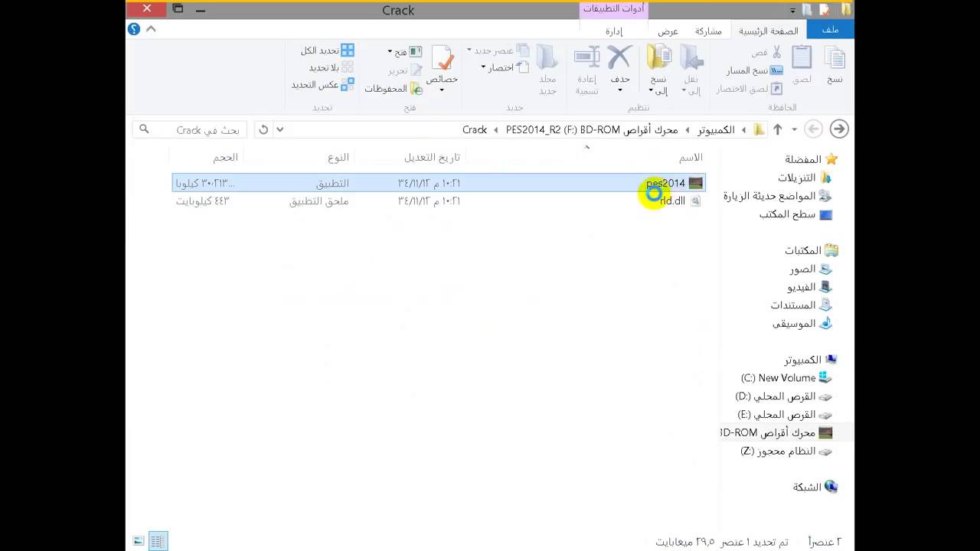Click the Application Tools (أدوات التطبيقات) header
The height and width of the screenshot is (551, 980).
(613, 9)
